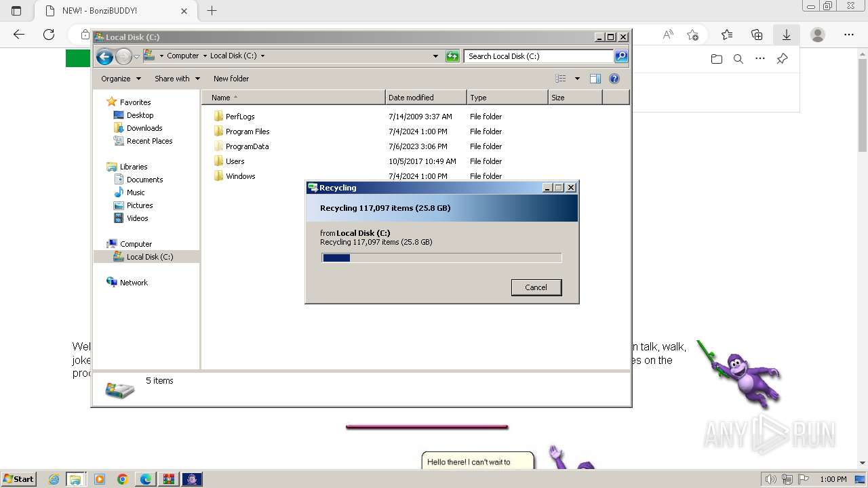868x488 pixels.
Task: Select Downloads in the navigation pane
Action: pos(144,128)
